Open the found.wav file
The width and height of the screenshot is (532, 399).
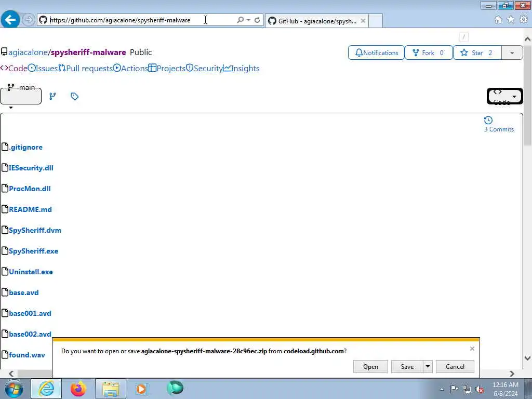[27, 355]
